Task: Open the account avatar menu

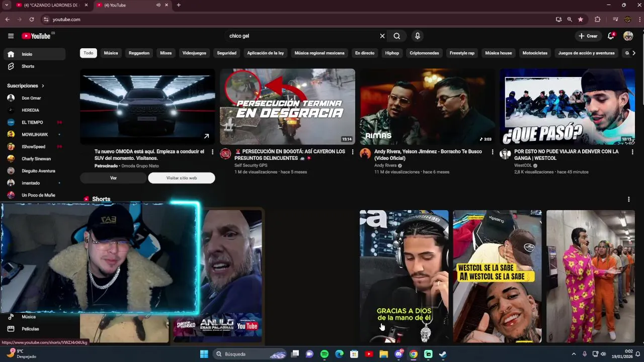Action: coord(628,36)
